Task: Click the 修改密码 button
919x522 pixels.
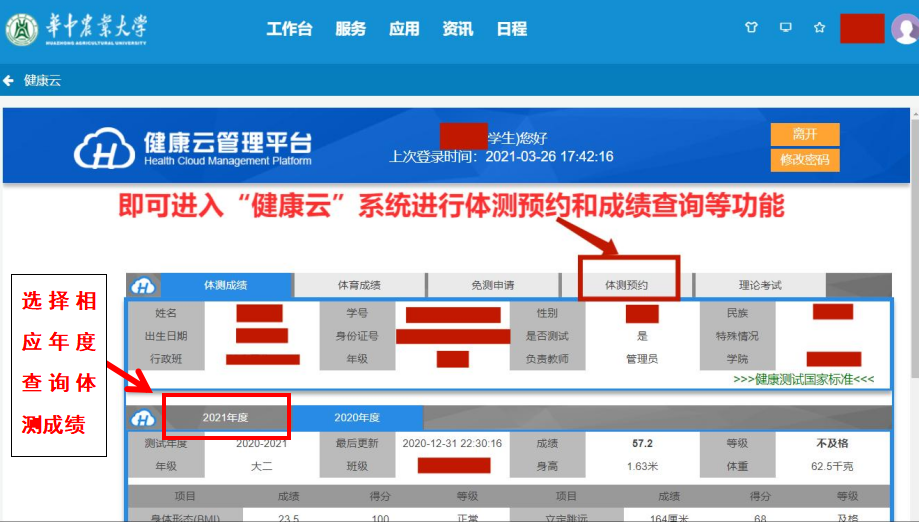Action: coord(804,160)
